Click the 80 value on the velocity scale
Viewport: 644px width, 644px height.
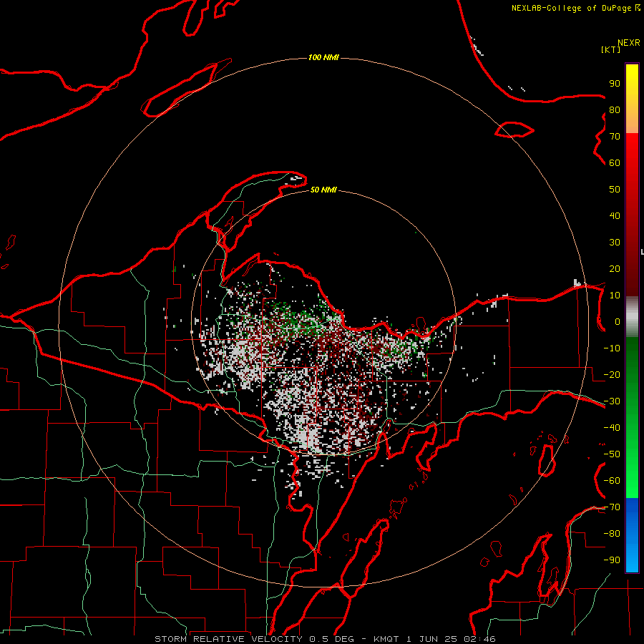click(615, 109)
